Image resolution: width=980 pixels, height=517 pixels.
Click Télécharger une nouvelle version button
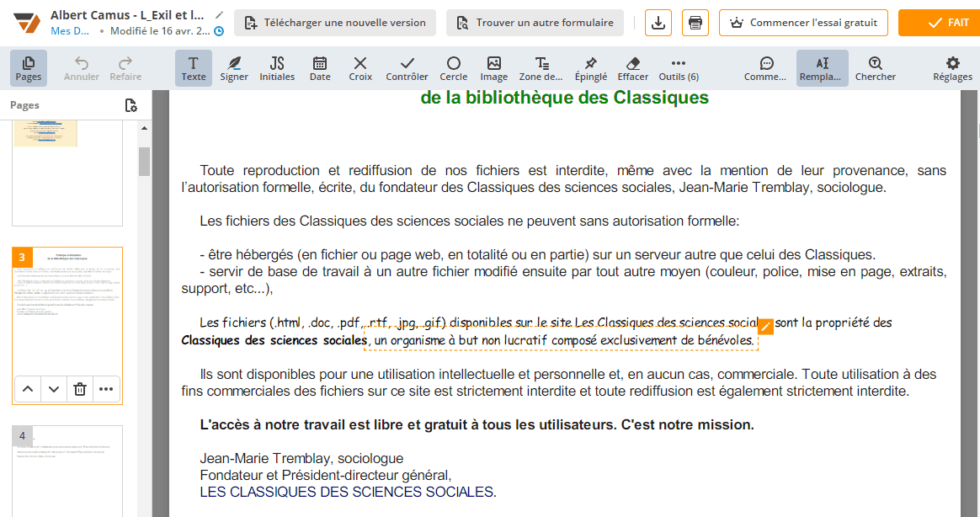(335, 23)
